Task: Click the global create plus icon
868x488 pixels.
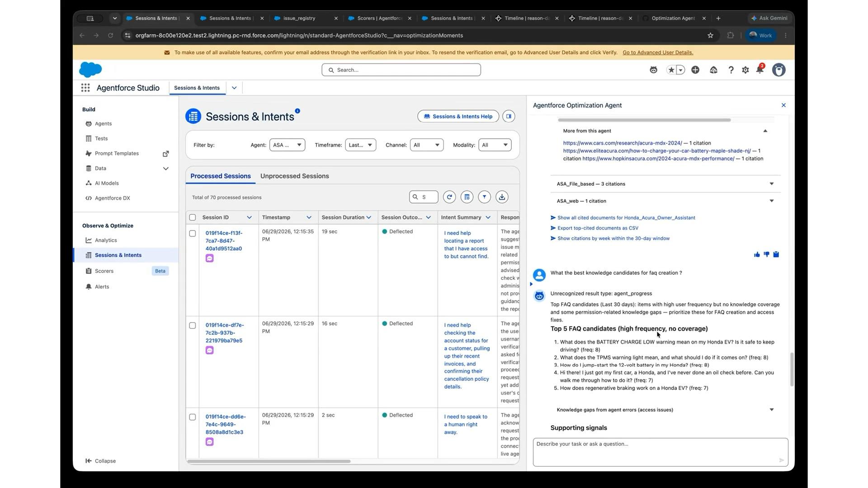Action: coord(695,70)
